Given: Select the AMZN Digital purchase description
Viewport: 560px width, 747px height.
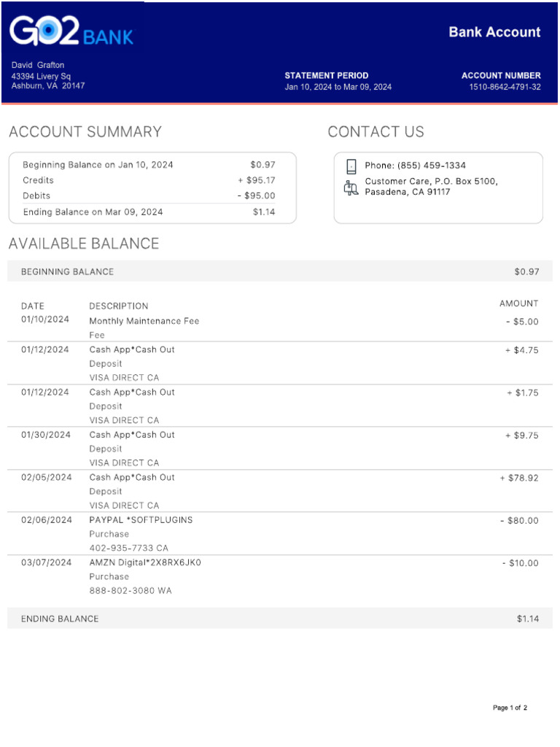Looking at the screenshot, I should pos(145,562).
